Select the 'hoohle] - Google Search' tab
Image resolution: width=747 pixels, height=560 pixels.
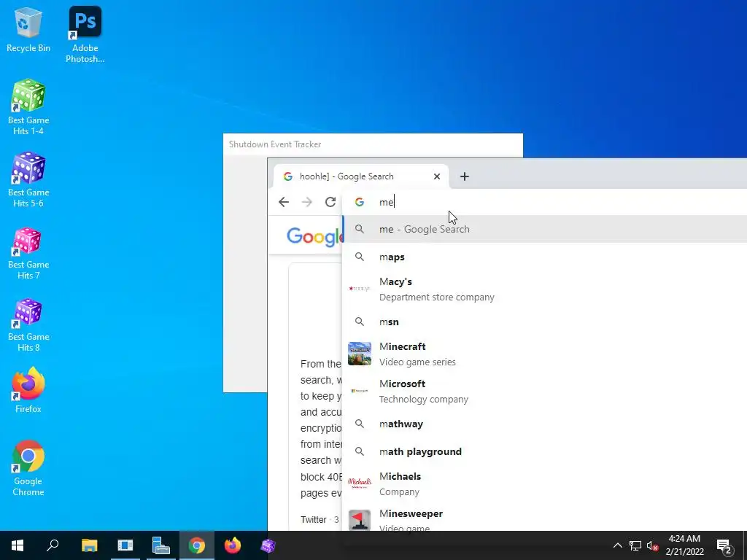pyautogui.click(x=360, y=176)
